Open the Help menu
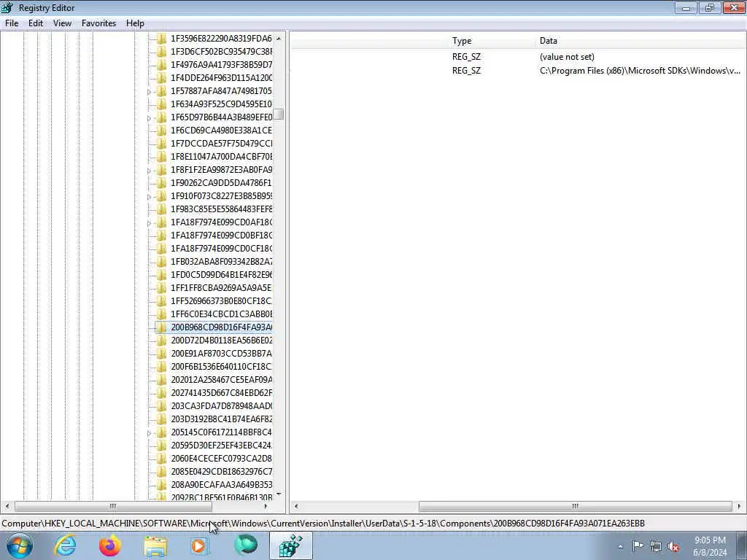This screenshot has height=560, width=747. tap(135, 23)
